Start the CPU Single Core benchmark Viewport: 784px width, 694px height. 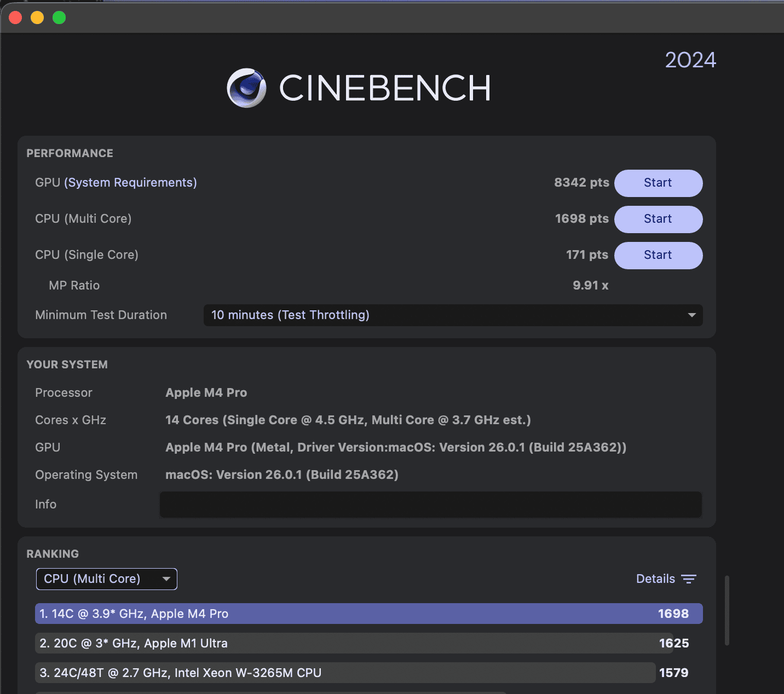[x=658, y=255]
